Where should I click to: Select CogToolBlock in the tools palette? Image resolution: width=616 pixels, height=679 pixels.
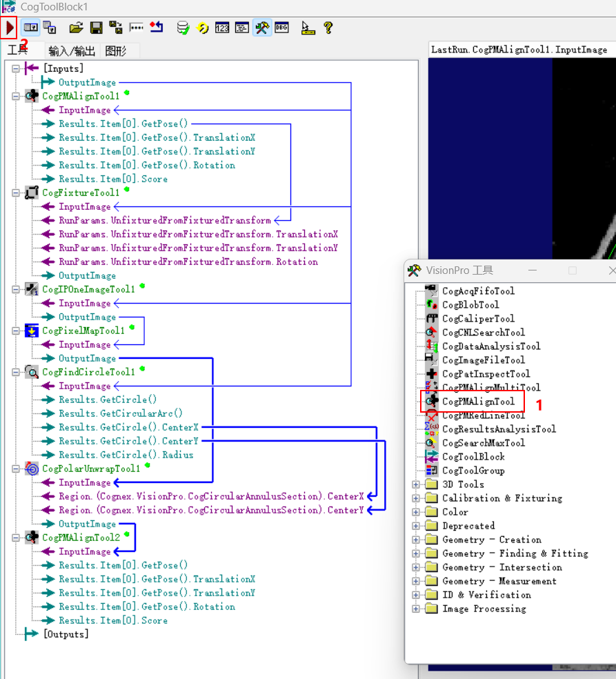[473, 457]
